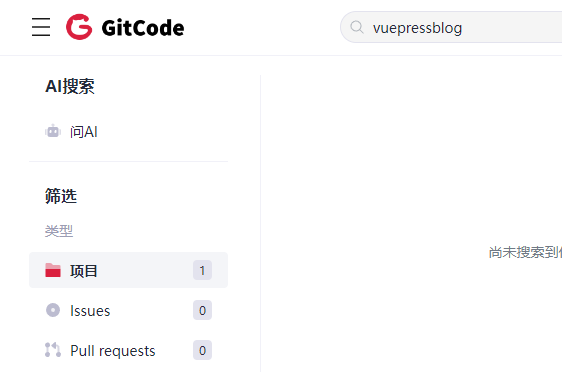Viewport: 562px width, 372px height.
Task: Click the circular Issues icon
Action: [53, 310]
